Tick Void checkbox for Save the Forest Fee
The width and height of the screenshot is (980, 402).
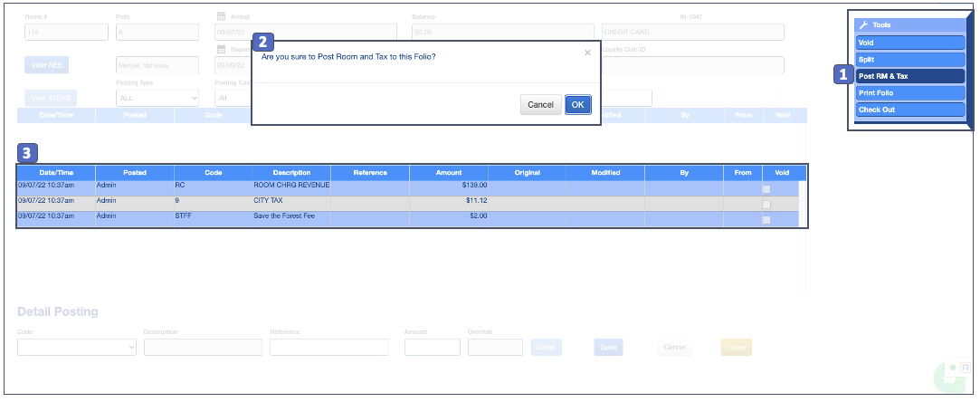[x=767, y=219]
